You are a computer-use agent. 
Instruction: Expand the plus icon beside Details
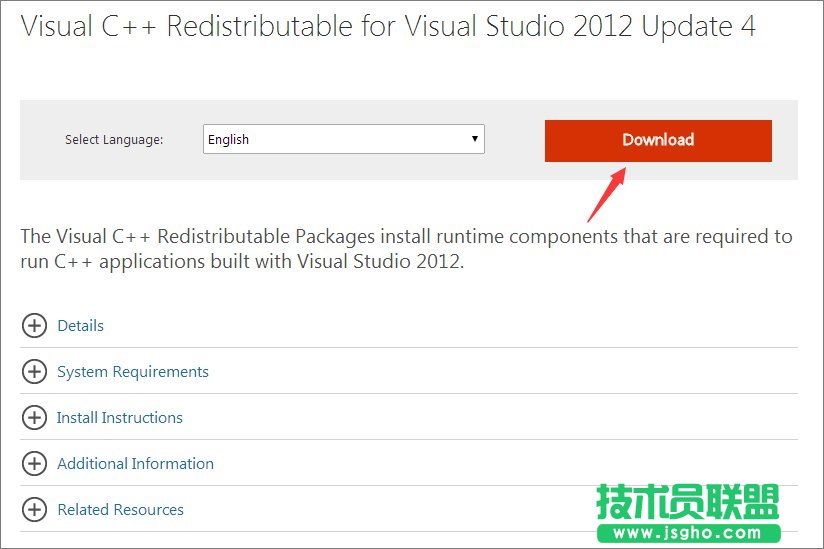[34, 326]
